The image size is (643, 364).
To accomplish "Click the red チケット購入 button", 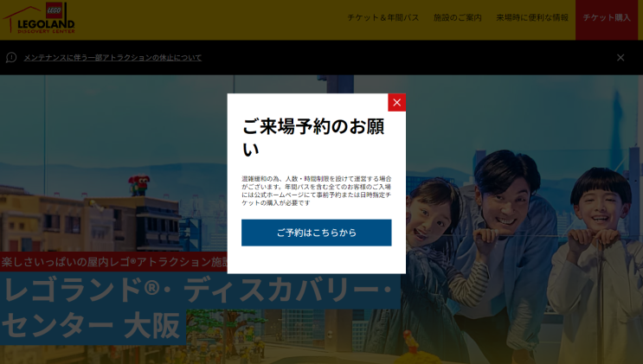I will coord(607,20).
